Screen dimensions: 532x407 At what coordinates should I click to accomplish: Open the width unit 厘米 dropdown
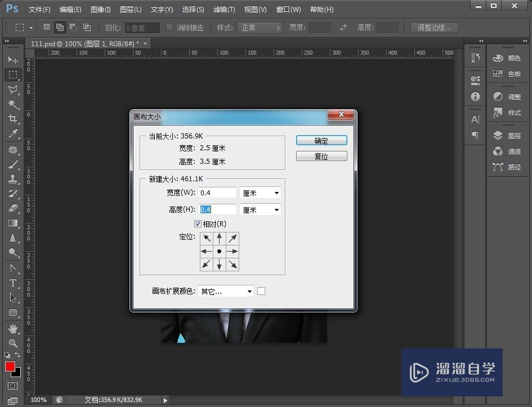point(261,193)
